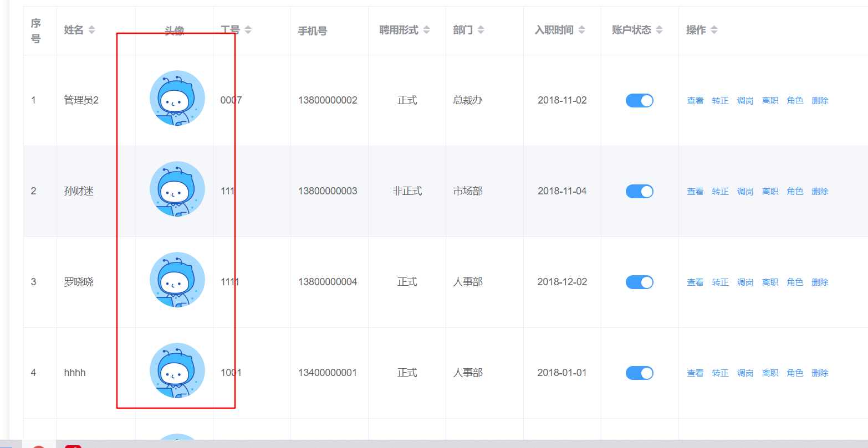Click 离职 in hhhh row
Image resolution: width=868 pixels, height=448 pixels.
tap(770, 373)
